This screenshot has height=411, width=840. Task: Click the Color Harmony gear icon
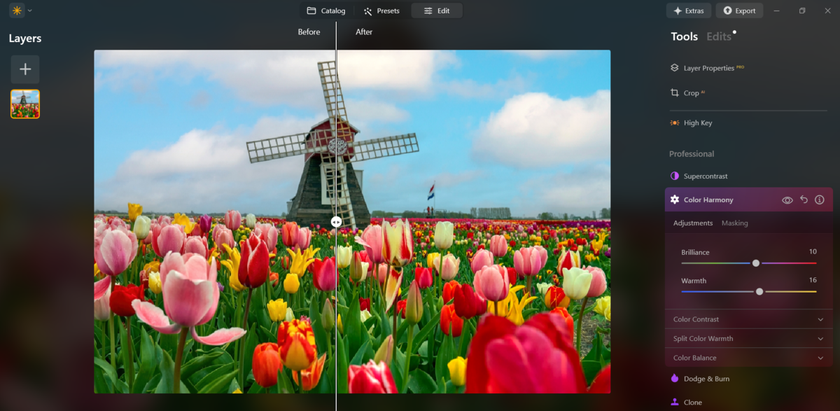coord(674,199)
